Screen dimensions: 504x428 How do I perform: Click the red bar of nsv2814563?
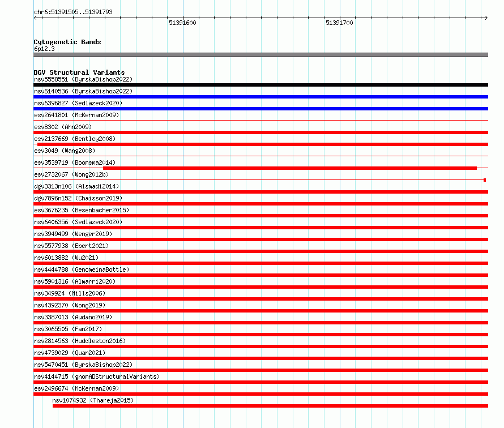[x=260, y=346]
